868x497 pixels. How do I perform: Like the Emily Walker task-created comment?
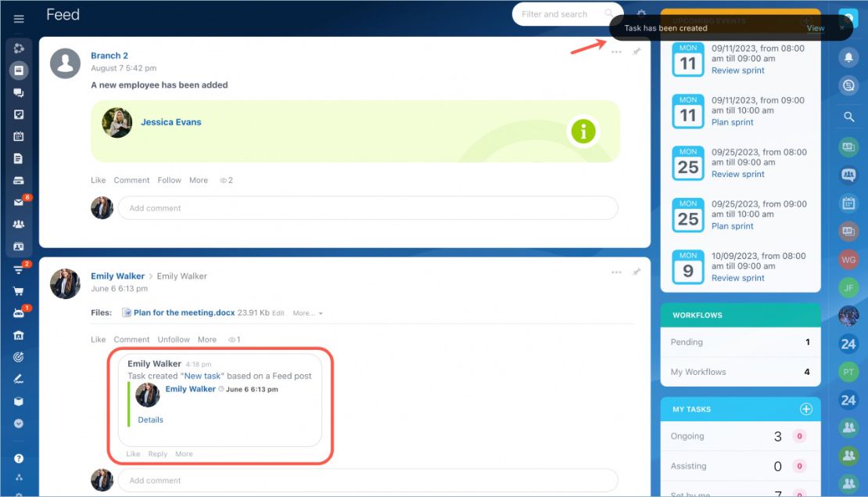[133, 454]
